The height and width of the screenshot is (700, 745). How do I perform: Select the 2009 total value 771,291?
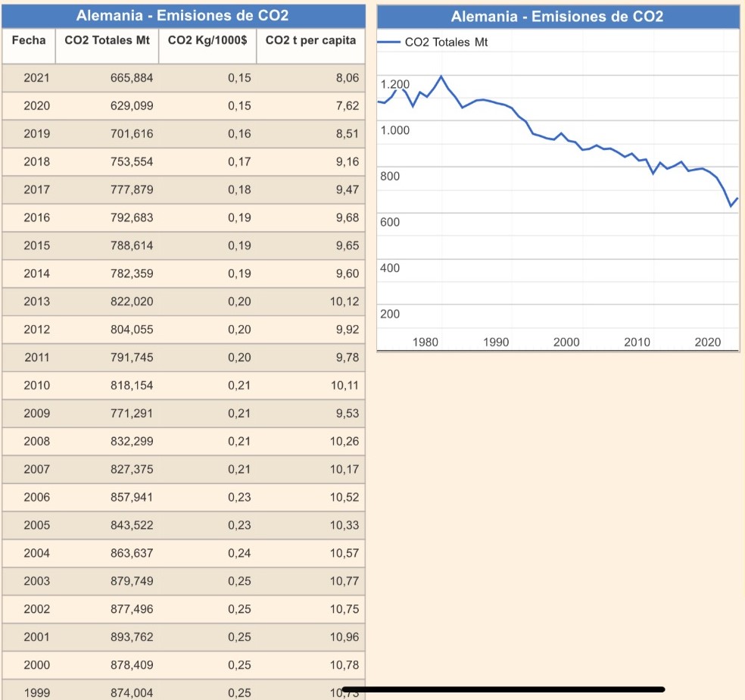[132, 414]
